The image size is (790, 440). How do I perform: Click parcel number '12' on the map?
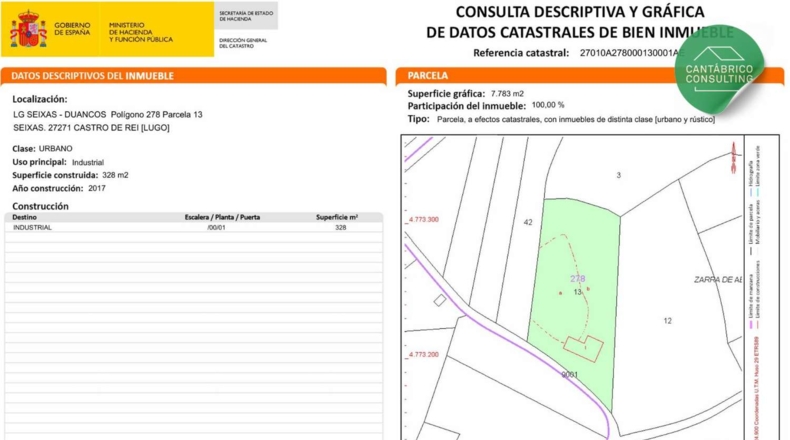click(x=668, y=321)
